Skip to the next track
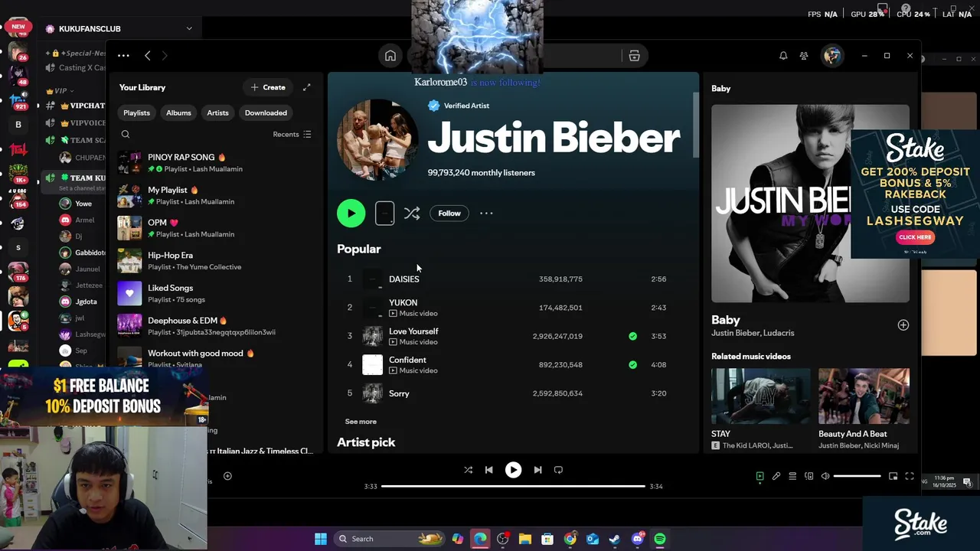 tap(537, 470)
